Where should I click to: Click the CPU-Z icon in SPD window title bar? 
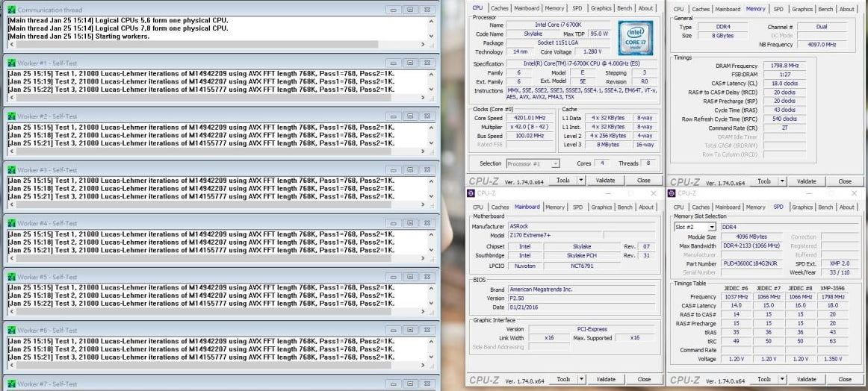pos(672,193)
